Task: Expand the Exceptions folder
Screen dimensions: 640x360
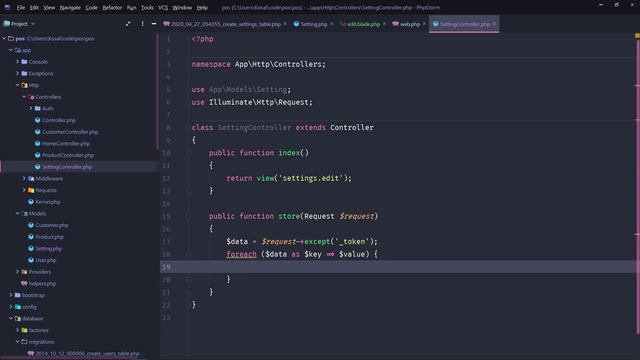Action: 18,74
